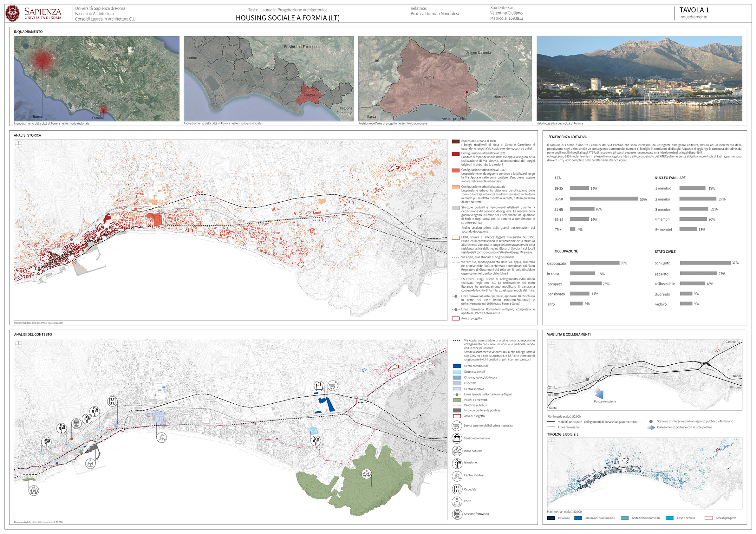Click the Espansione urbana al 1868 brown swatch
The height and width of the screenshot is (534, 756).
tap(455, 141)
